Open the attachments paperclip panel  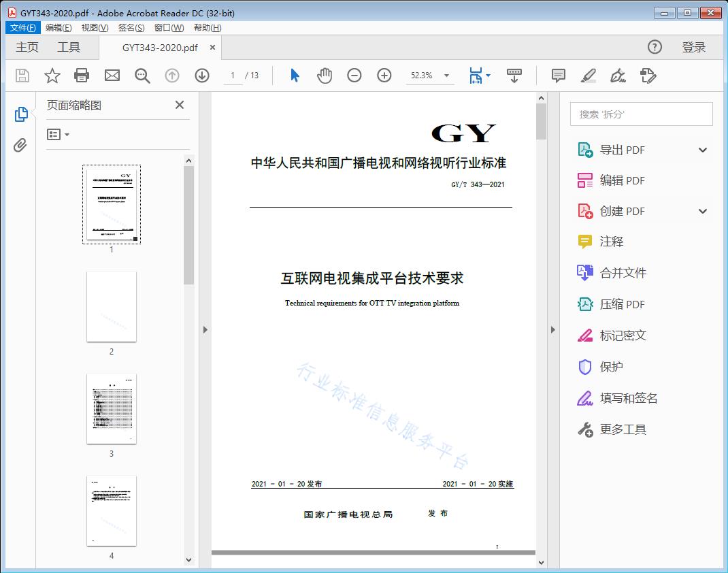point(20,143)
